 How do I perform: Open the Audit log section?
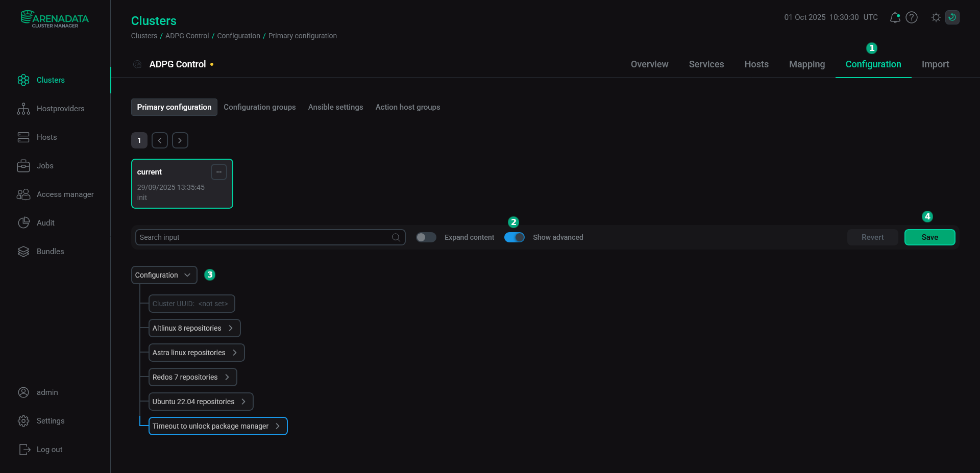point(45,222)
